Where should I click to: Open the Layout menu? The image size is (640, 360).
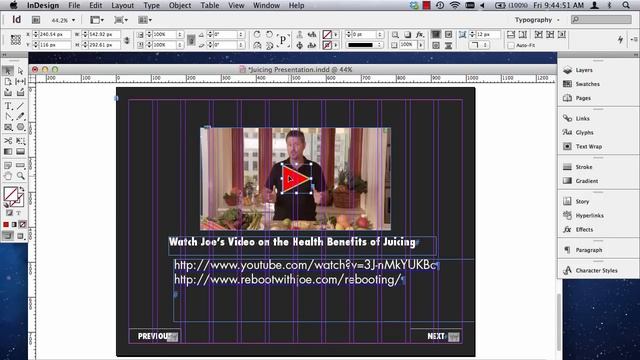coord(122,5)
